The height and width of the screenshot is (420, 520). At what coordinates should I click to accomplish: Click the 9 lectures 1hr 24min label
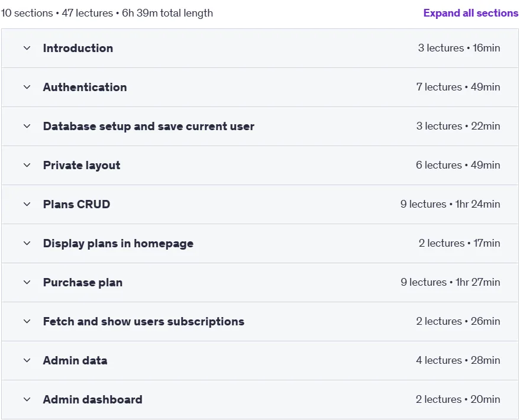pos(450,204)
